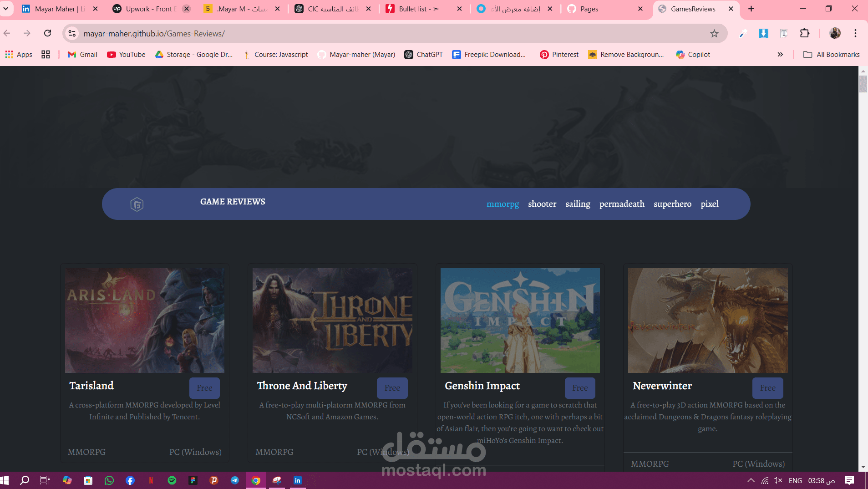This screenshot has width=868, height=489.
Task: Open the Throne And Liberty thumbnail
Action: point(332,321)
